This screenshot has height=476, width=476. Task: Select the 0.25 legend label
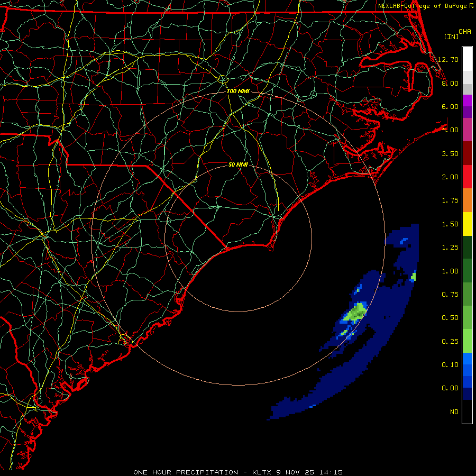coord(450,342)
